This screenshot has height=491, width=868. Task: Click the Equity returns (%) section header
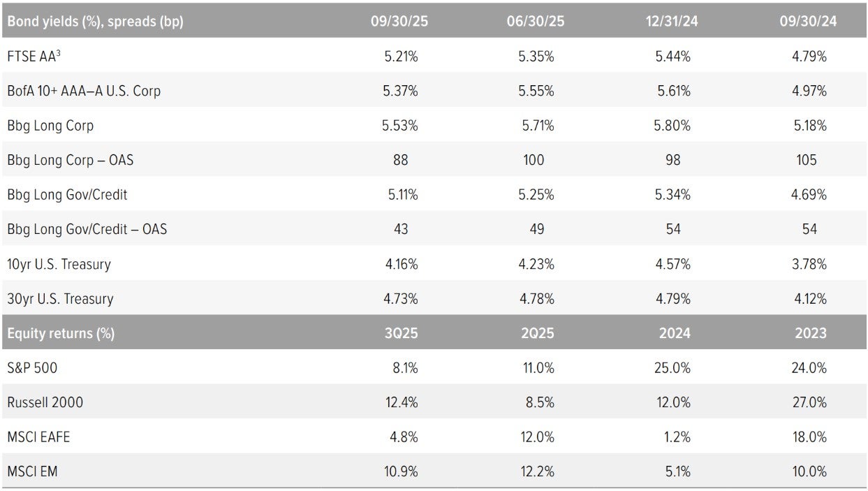tap(61, 332)
